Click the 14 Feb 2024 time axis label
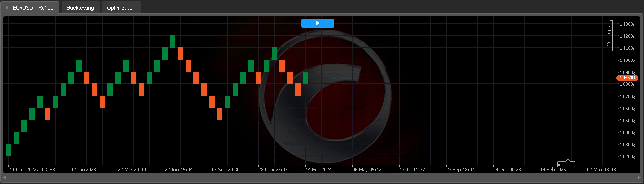This screenshot has height=184, width=644. pyautogui.click(x=319, y=170)
